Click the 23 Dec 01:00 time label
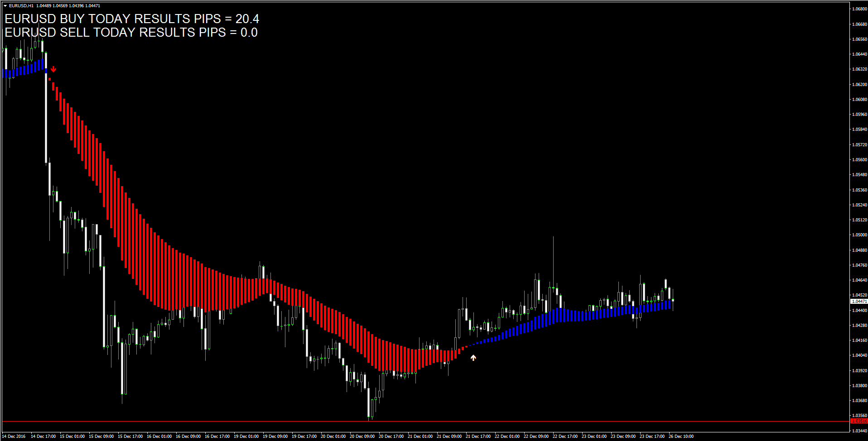The height and width of the screenshot is (441, 868). point(594,436)
